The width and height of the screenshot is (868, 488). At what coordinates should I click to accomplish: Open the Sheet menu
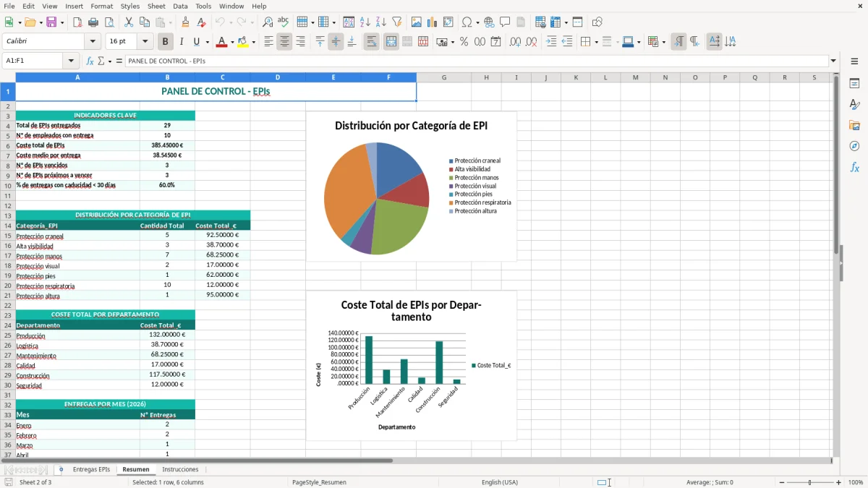(x=157, y=6)
